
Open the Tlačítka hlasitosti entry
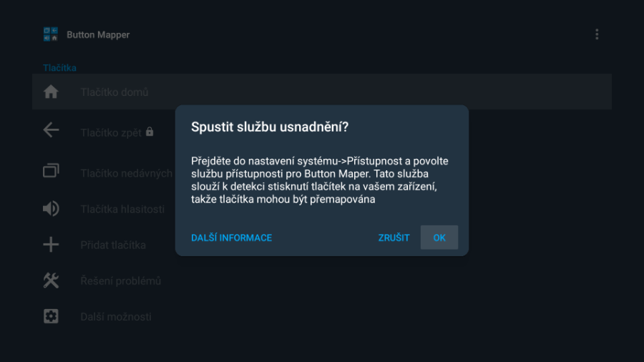click(122, 210)
